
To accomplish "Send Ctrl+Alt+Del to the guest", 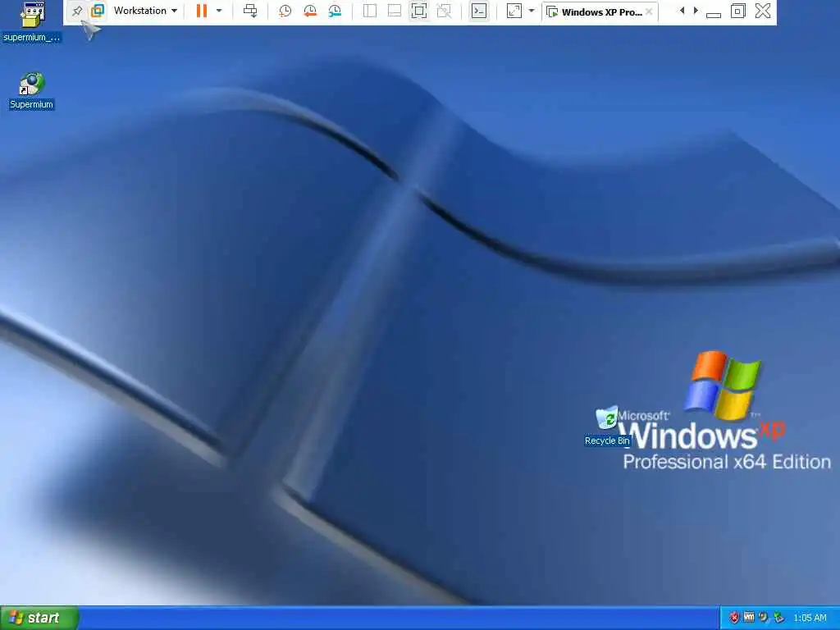I will coord(250,11).
